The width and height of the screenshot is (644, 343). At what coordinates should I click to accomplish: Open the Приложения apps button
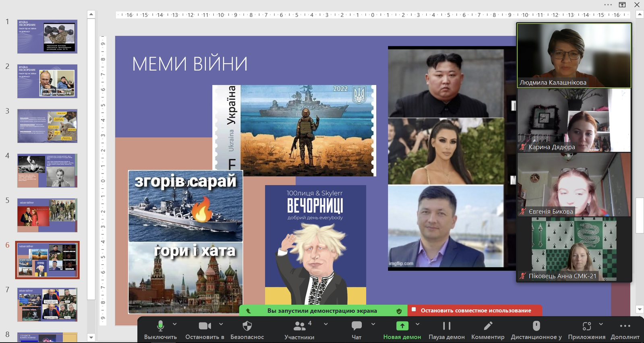tap(586, 330)
